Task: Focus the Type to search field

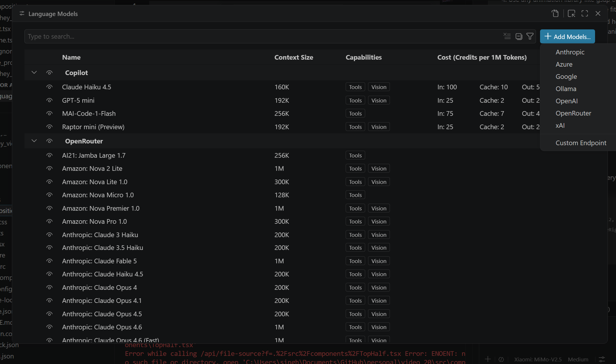Action: [262, 36]
